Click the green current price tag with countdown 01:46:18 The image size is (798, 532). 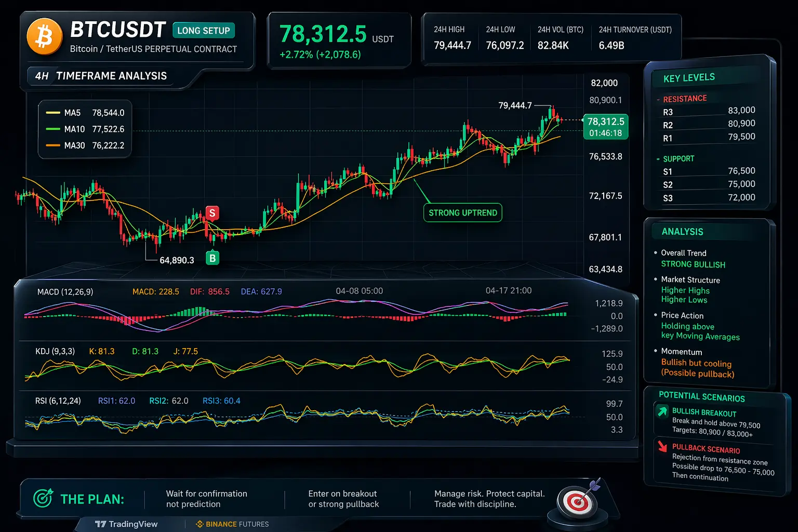tap(606, 127)
